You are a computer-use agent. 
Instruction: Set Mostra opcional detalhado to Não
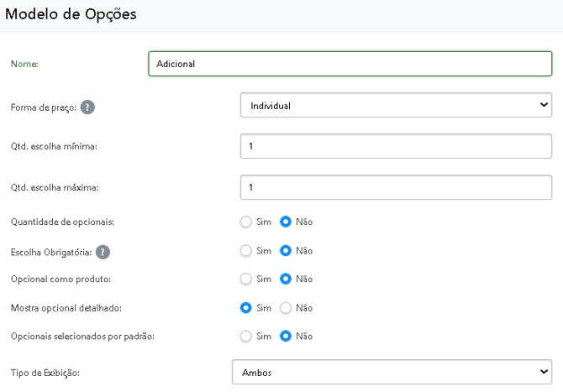pyautogui.click(x=286, y=308)
